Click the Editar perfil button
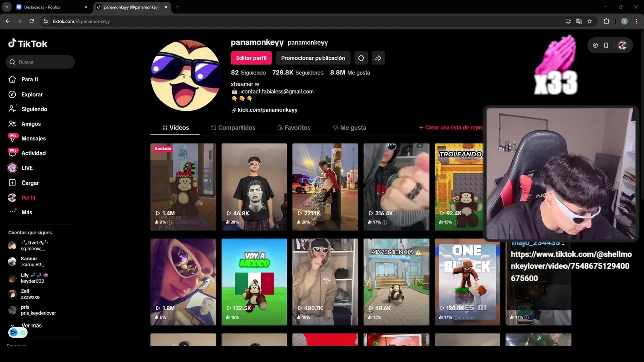The height and width of the screenshot is (362, 644). (x=251, y=58)
